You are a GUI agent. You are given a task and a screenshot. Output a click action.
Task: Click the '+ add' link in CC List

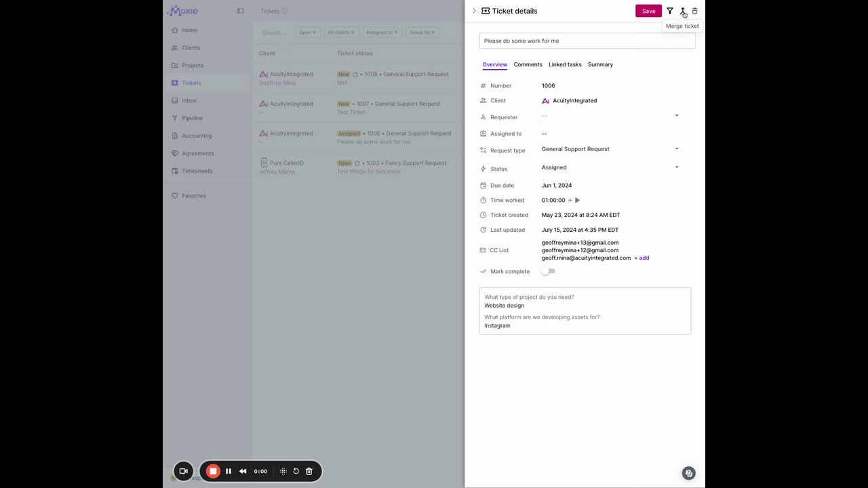point(642,258)
